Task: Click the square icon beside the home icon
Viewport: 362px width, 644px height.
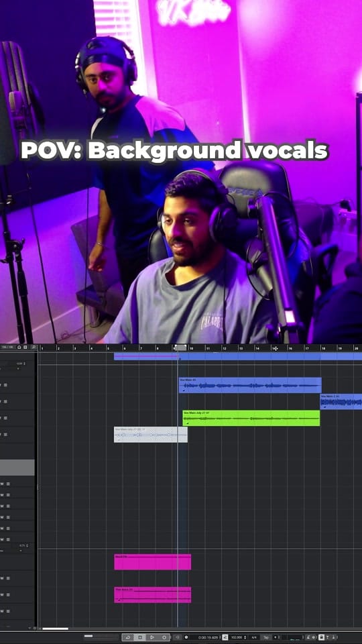Action: (25, 347)
